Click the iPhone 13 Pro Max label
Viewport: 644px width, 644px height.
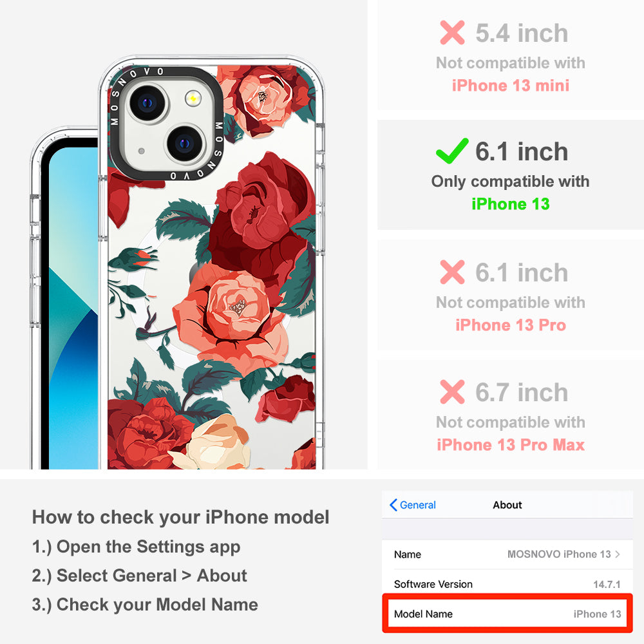point(511,445)
